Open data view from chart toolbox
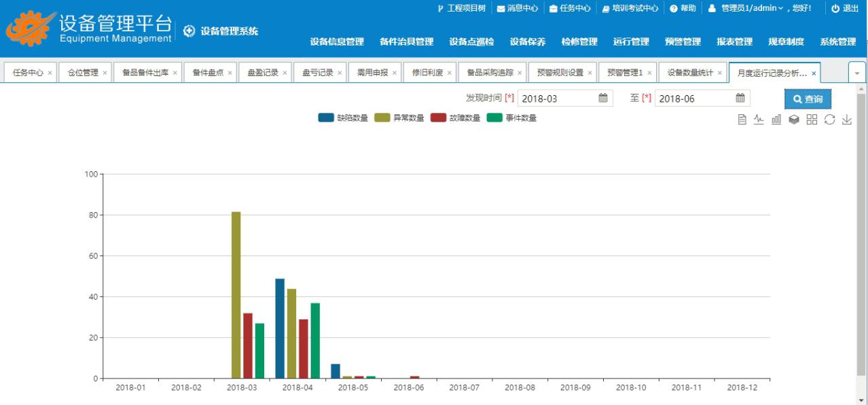This screenshot has width=868, height=405. [x=743, y=120]
